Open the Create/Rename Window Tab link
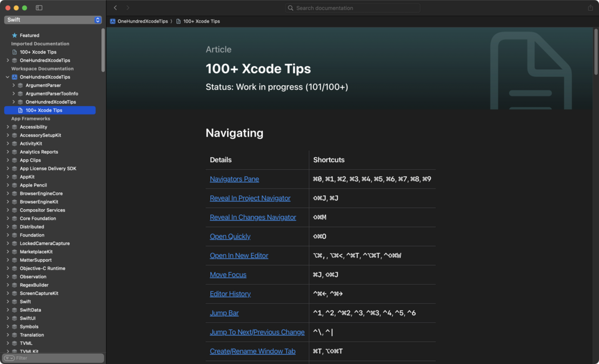 [252, 351]
